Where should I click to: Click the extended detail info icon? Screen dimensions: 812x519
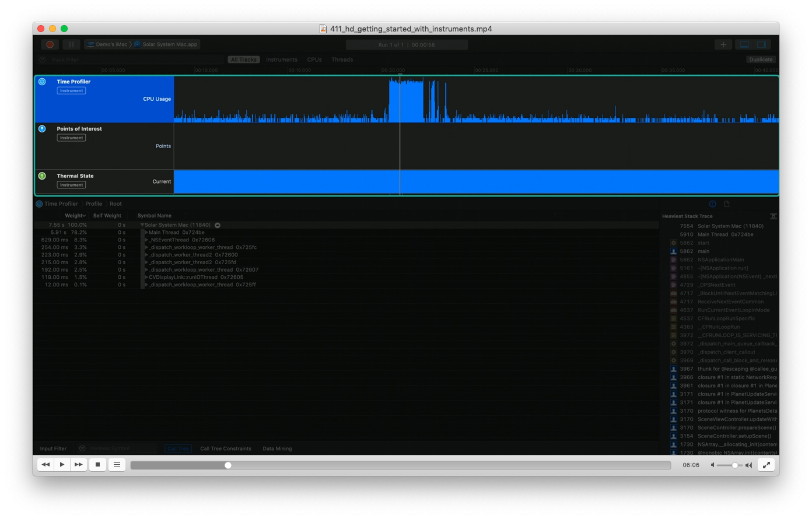click(712, 204)
